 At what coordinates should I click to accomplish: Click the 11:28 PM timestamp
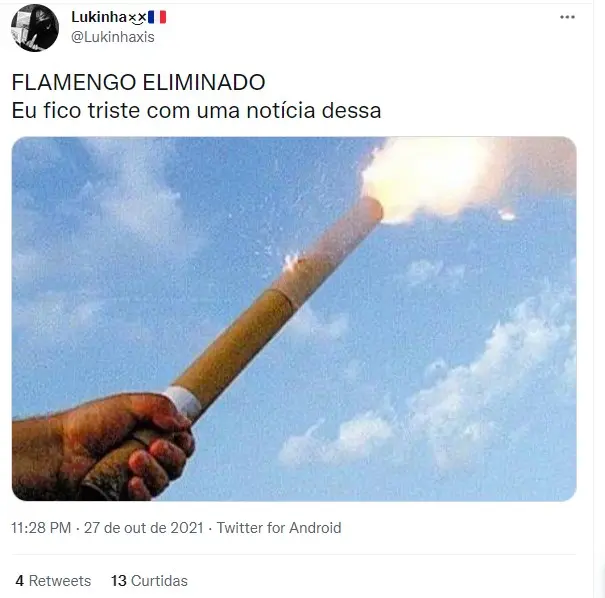41,528
